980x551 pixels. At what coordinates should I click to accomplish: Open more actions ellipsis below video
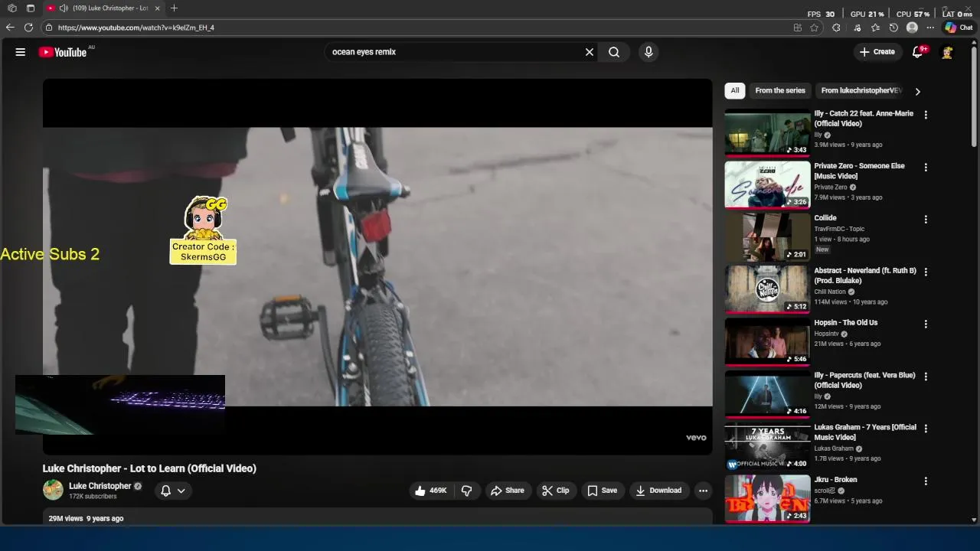pyautogui.click(x=703, y=491)
